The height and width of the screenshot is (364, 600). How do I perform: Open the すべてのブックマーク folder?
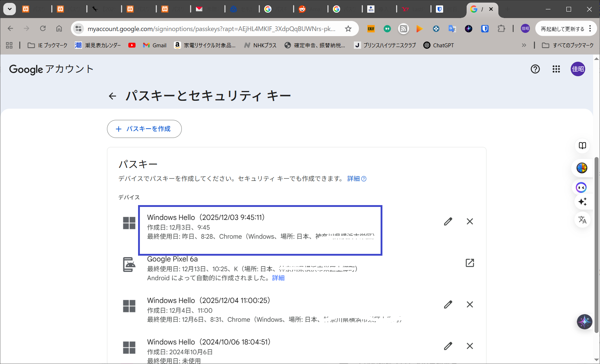click(568, 45)
